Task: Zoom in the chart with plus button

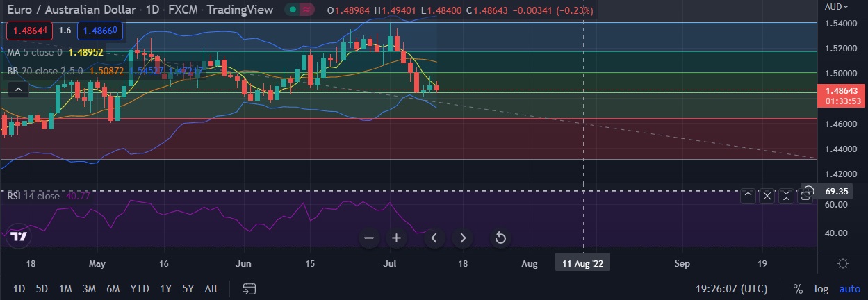Action: click(396, 238)
